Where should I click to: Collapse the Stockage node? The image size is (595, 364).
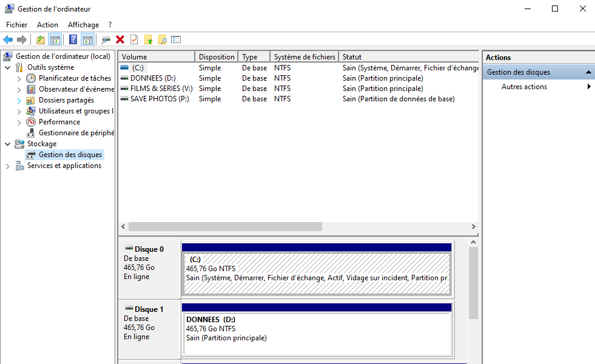pos(8,144)
